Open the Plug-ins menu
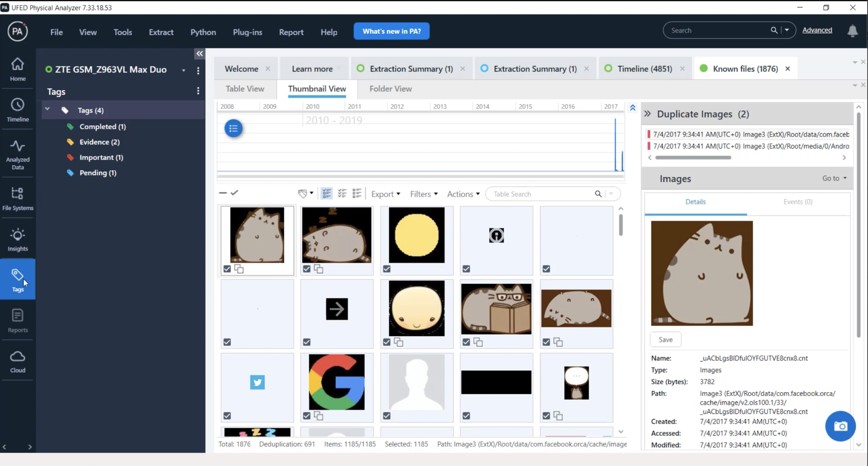The width and height of the screenshot is (868, 466). 247,32
